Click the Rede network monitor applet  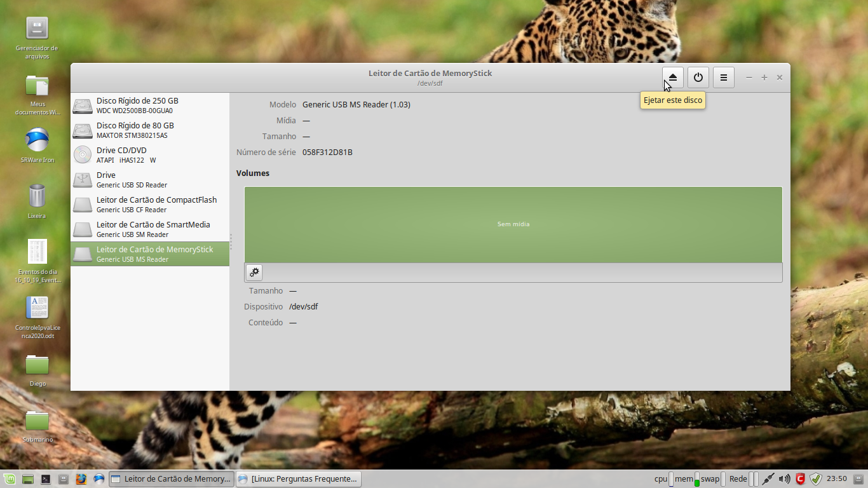[x=743, y=479]
